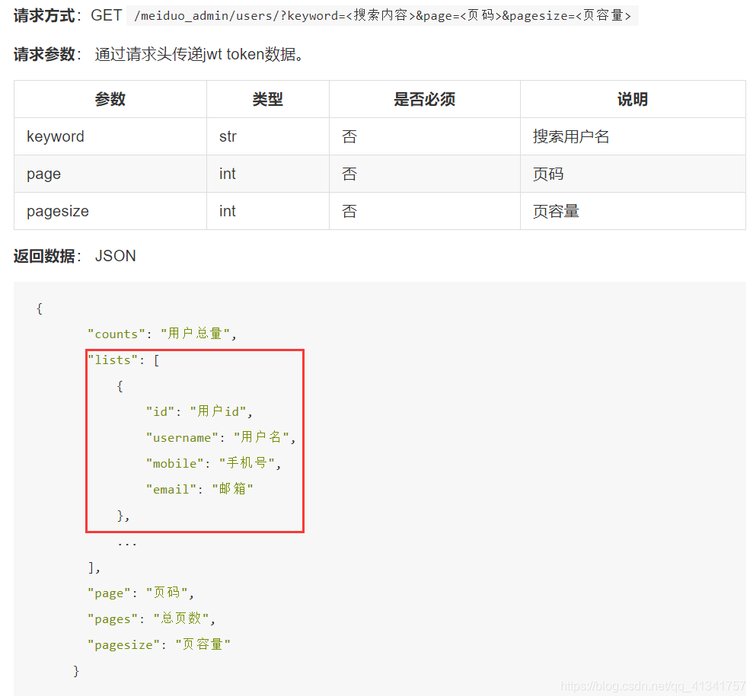This screenshot has height=700, width=753.
Task: Click the "pagesize": "页容量" JSON line
Action: [x=158, y=644]
